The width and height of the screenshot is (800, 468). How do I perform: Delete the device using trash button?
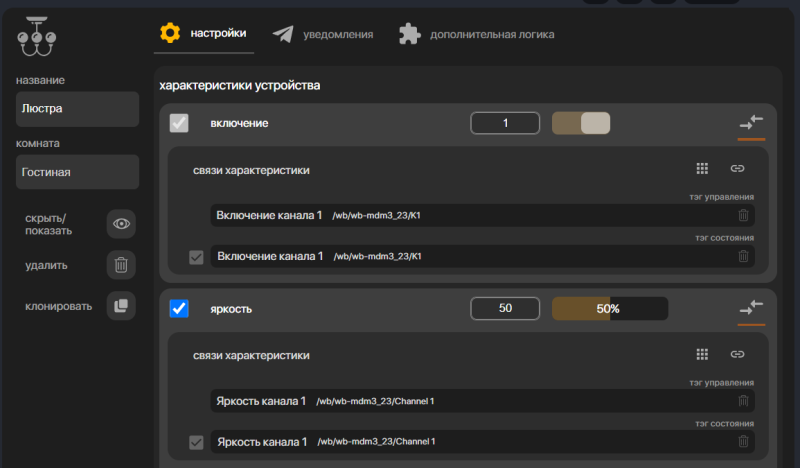[x=121, y=265]
